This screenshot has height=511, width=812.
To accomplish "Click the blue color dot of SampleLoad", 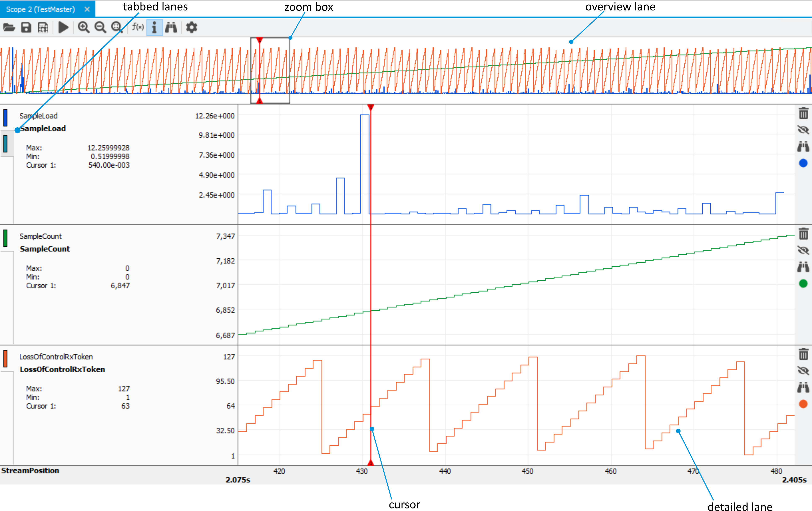I will click(x=803, y=163).
